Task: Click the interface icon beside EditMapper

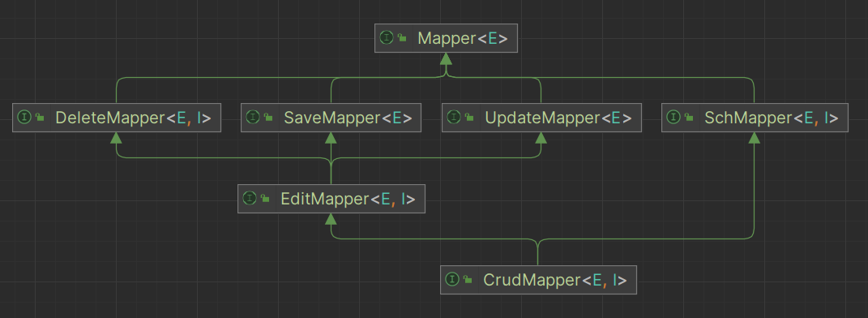Action: [250, 198]
